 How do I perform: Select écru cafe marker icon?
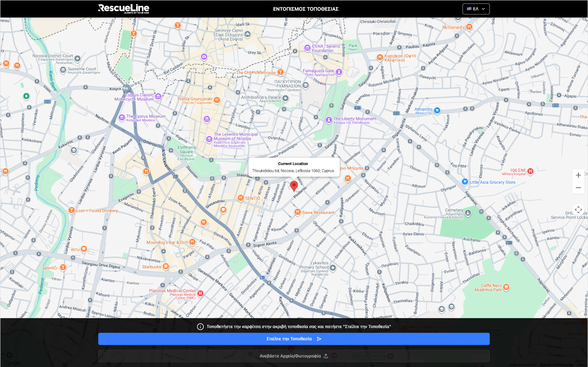[84, 249]
